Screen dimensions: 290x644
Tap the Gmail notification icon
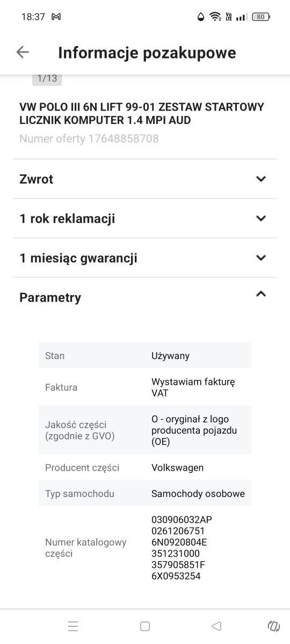coord(56,17)
